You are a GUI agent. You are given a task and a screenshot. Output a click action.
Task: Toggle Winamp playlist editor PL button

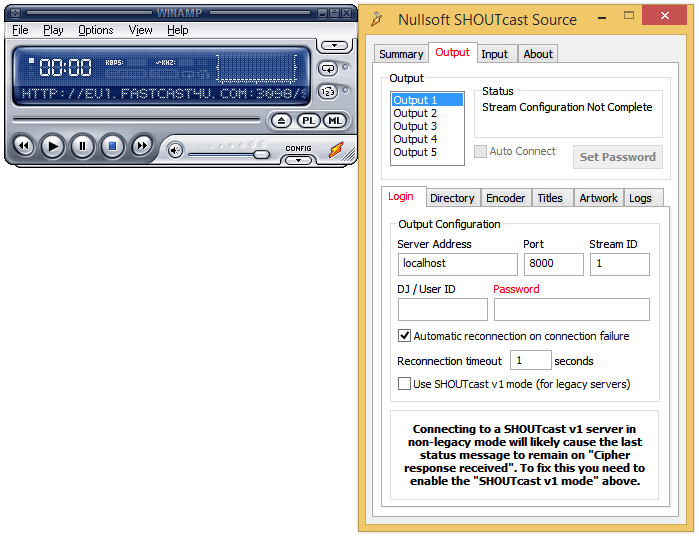pyautogui.click(x=308, y=120)
